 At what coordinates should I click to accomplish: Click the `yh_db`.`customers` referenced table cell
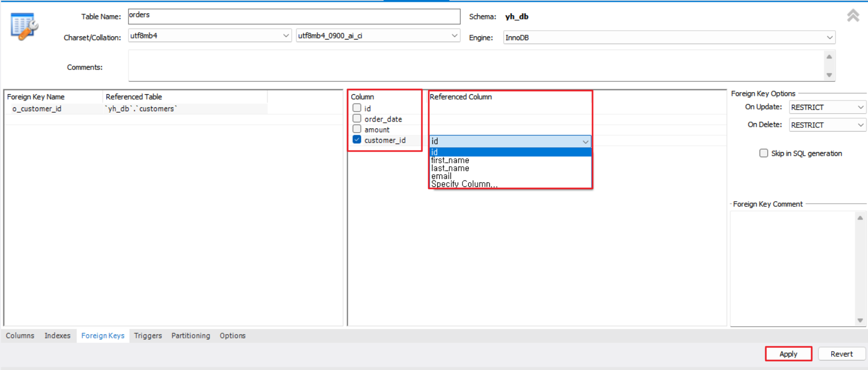pos(141,109)
